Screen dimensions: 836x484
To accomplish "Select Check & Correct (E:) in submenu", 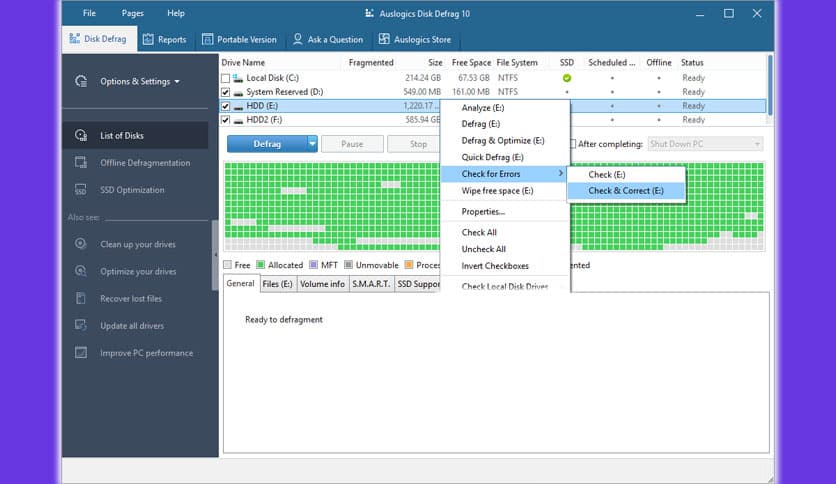I will coord(626,190).
